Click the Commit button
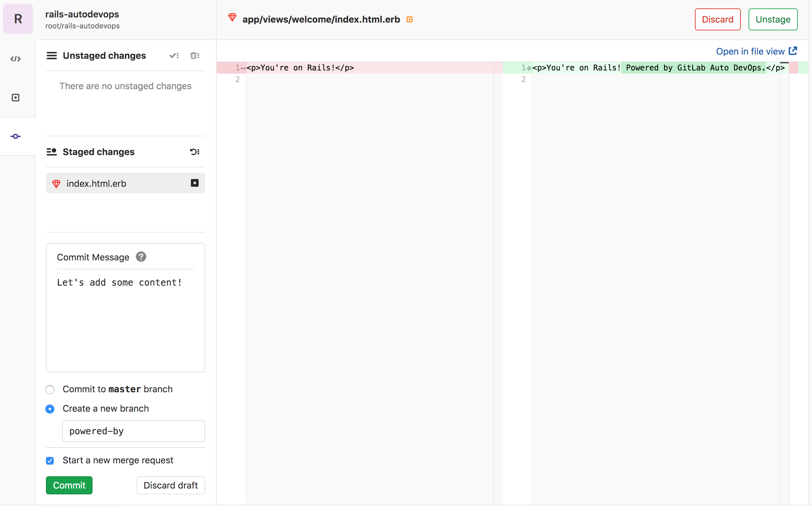 point(69,485)
